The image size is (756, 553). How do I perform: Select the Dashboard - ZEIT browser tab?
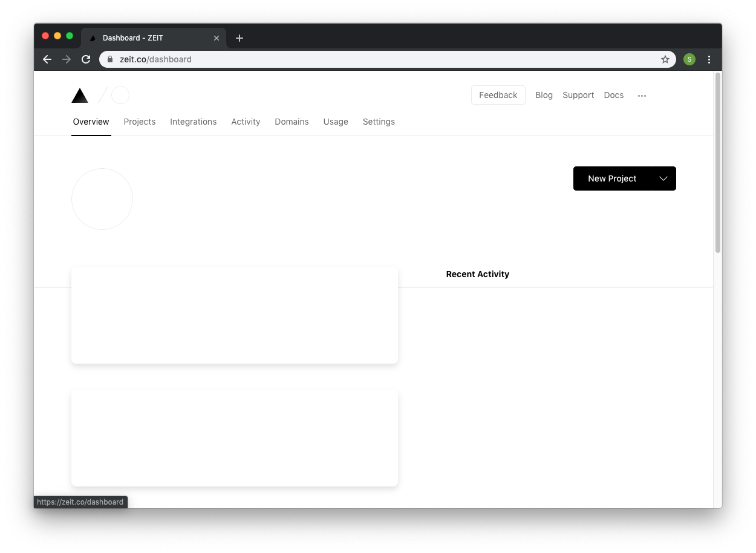(x=154, y=38)
